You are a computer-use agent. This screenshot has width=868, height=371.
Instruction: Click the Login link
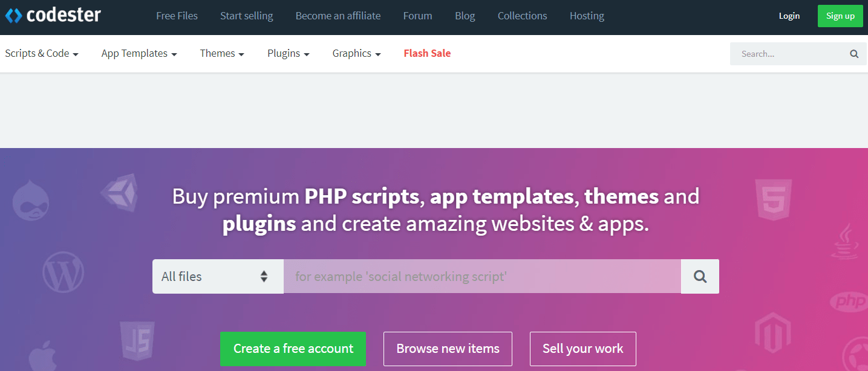[789, 16]
